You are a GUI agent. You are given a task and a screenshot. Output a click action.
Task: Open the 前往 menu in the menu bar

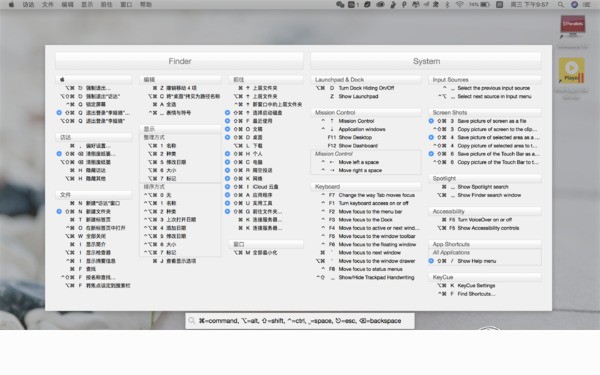pyautogui.click(x=106, y=5)
